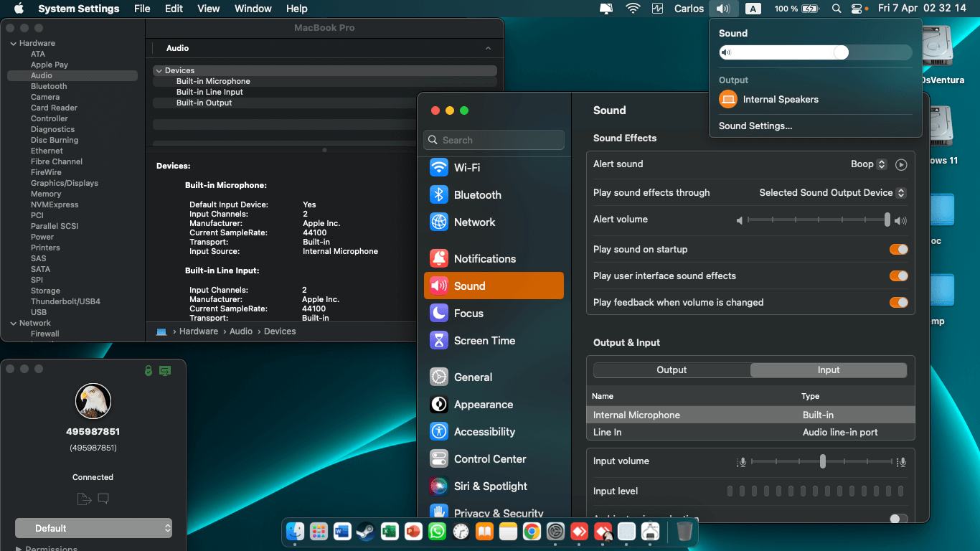This screenshot has height=551, width=980.
Task: Click Carlos user menu in menu bar
Action: tap(689, 9)
